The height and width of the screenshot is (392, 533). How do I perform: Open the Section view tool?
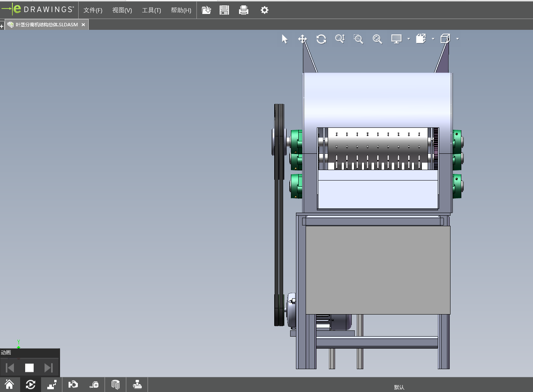pyautogui.click(x=115, y=384)
